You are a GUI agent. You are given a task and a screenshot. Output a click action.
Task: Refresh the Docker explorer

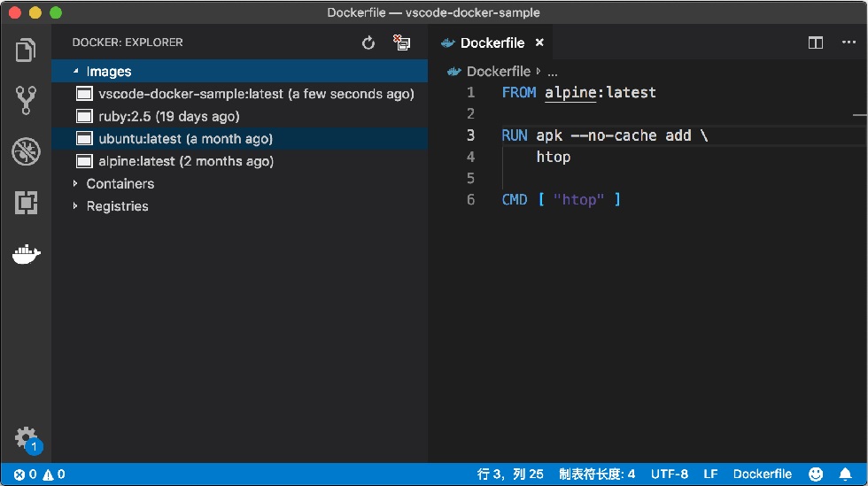coord(368,42)
